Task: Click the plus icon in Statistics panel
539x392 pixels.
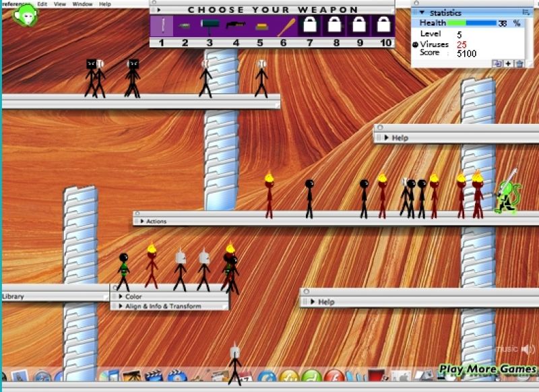Action: coord(508,63)
